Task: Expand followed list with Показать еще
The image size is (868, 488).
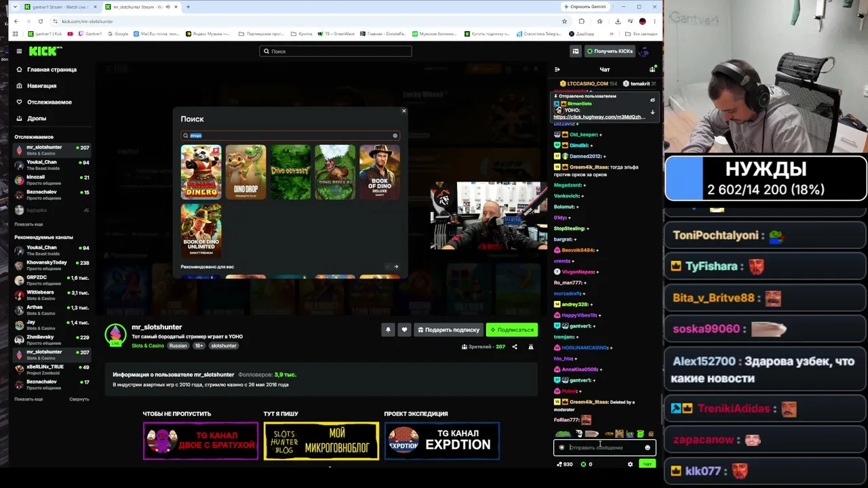Action: 28,224
